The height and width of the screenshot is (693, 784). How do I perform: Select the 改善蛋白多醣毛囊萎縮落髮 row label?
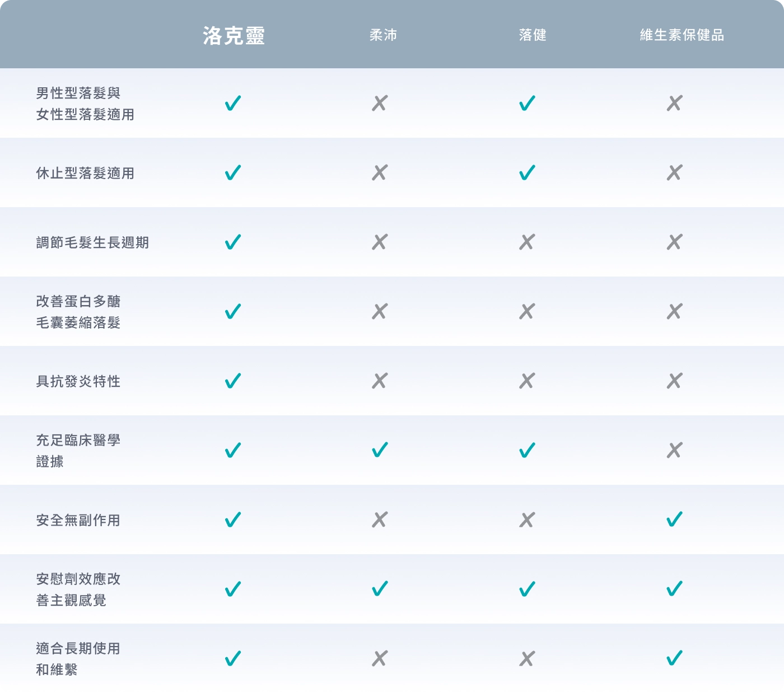(78, 312)
